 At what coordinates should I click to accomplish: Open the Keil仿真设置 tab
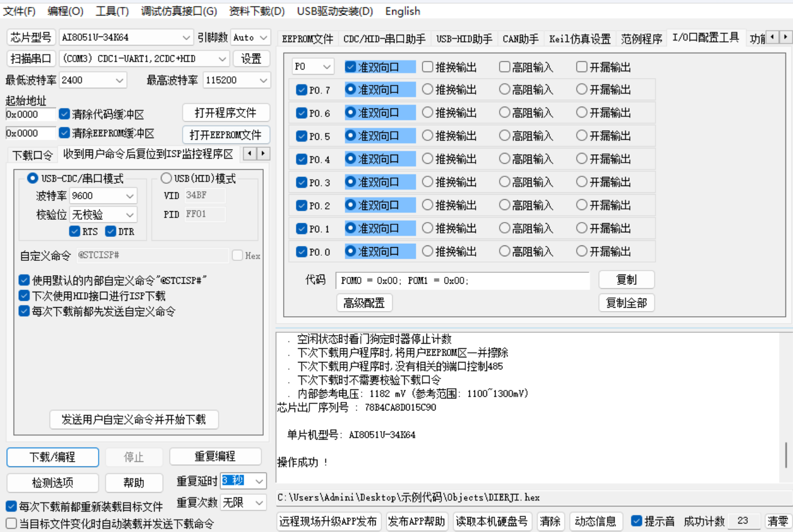coord(579,39)
